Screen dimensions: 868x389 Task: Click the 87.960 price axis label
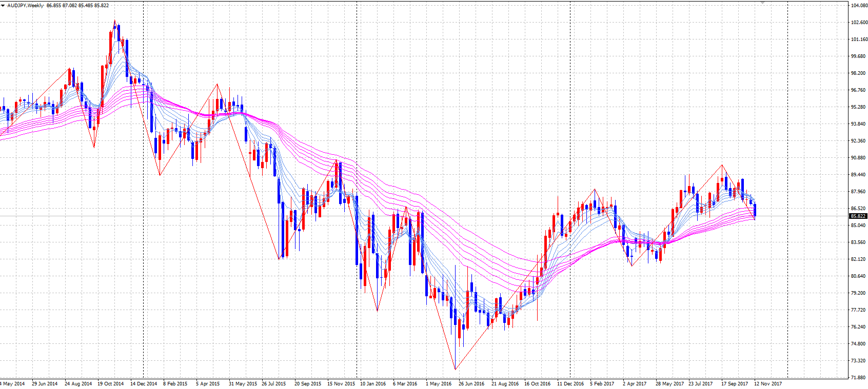(858, 192)
